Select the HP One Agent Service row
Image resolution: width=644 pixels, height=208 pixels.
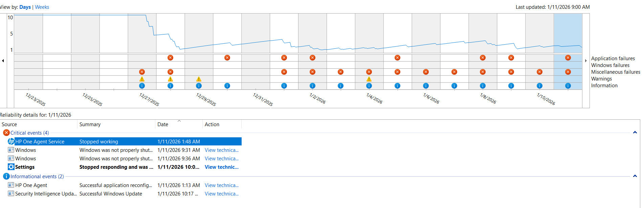[124, 141]
